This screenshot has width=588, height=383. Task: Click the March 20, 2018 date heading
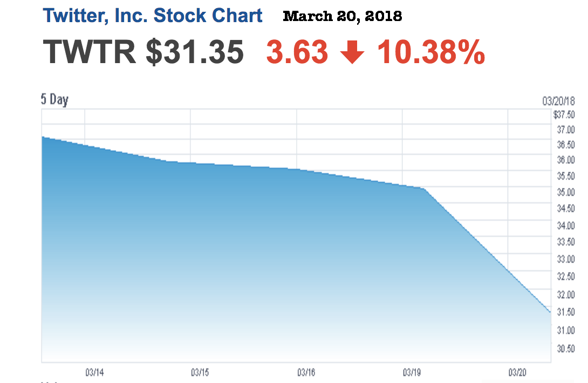click(343, 16)
